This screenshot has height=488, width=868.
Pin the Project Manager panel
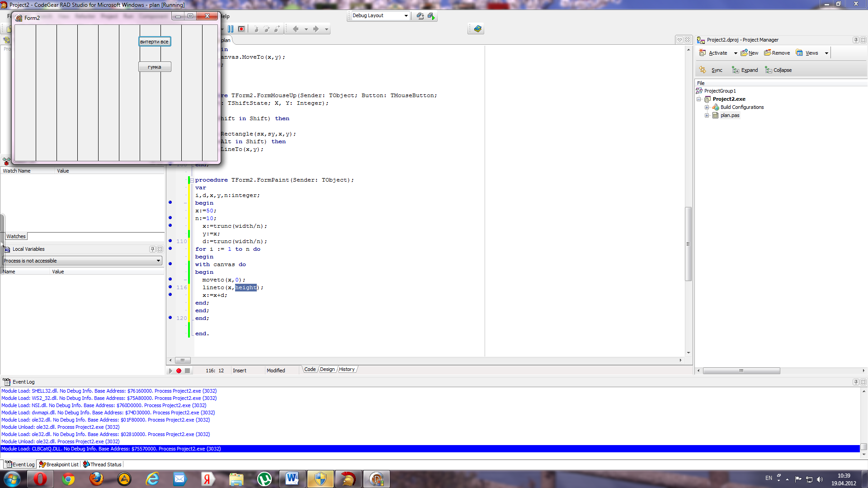[856, 40]
